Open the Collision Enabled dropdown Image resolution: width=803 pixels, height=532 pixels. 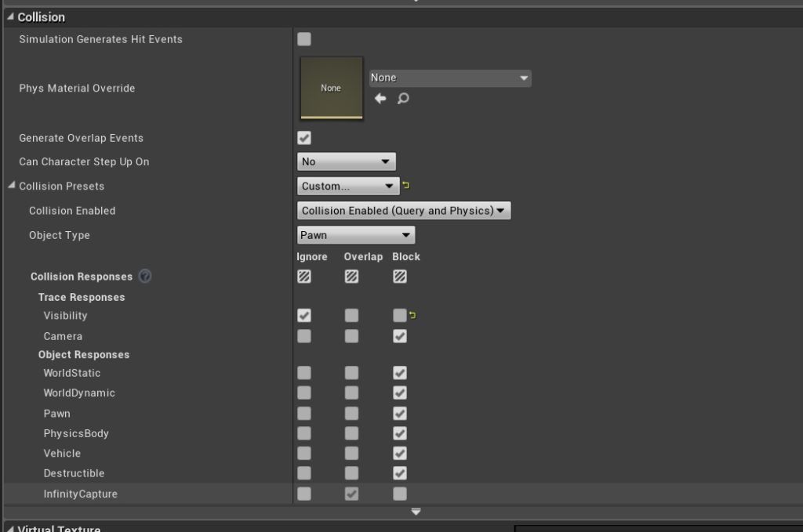coord(404,211)
